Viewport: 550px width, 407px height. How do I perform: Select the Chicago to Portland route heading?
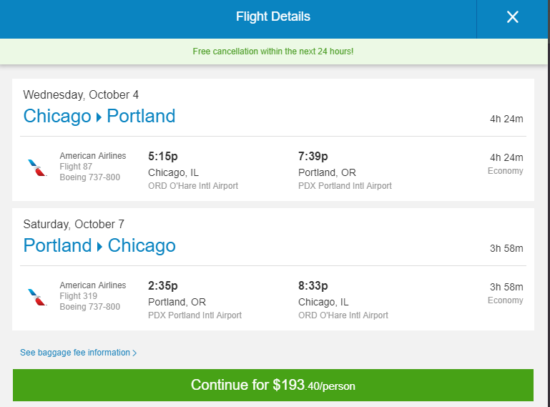pyautogui.click(x=99, y=116)
